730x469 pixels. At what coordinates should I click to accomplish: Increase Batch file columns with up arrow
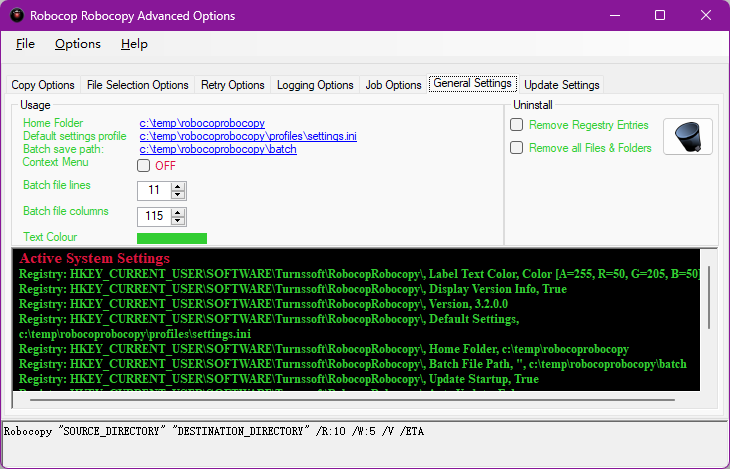[x=178, y=212]
